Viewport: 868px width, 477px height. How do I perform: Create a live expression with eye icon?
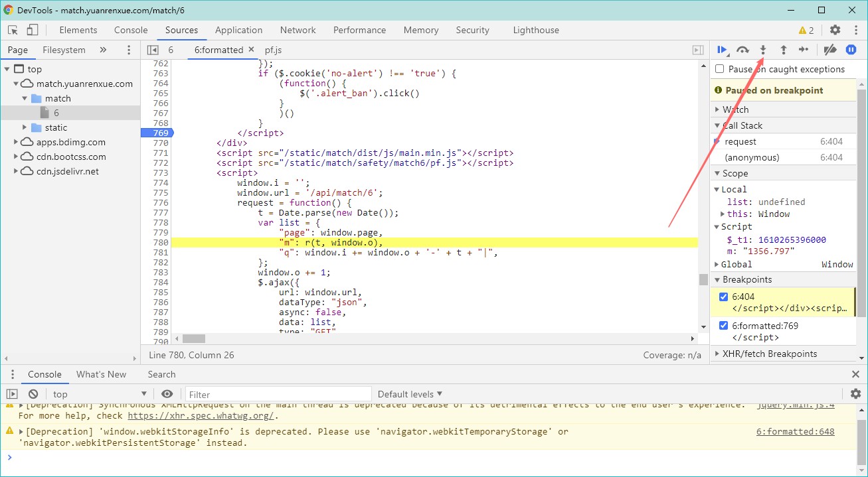pos(167,394)
